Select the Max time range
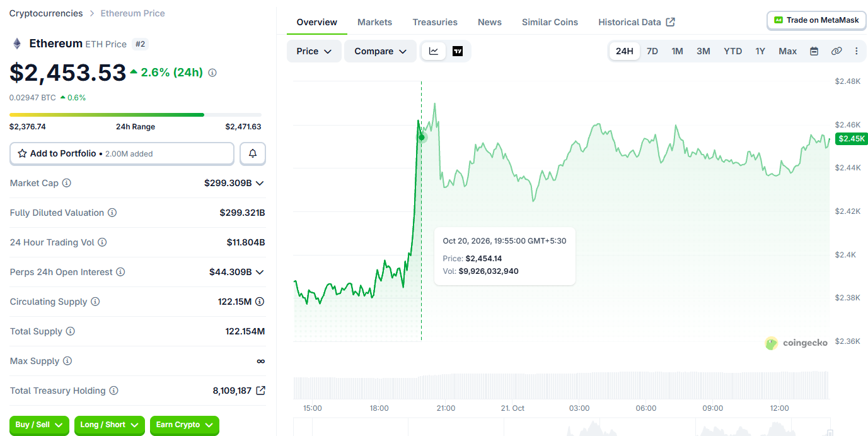868x436 pixels. pyautogui.click(x=788, y=51)
